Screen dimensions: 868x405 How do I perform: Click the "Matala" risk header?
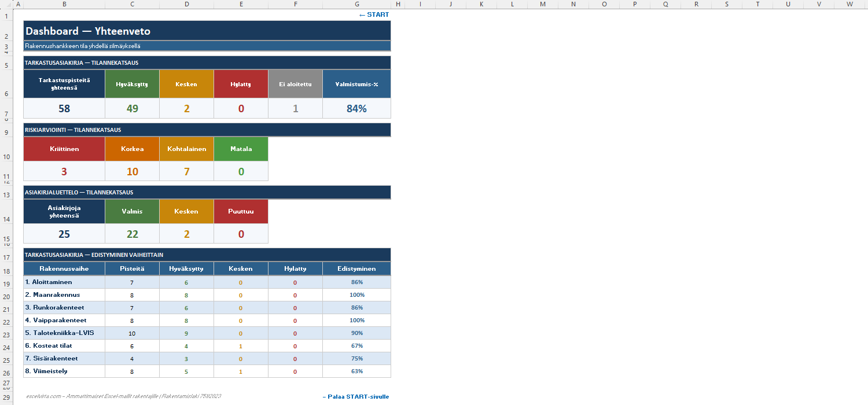click(x=241, y=149)
